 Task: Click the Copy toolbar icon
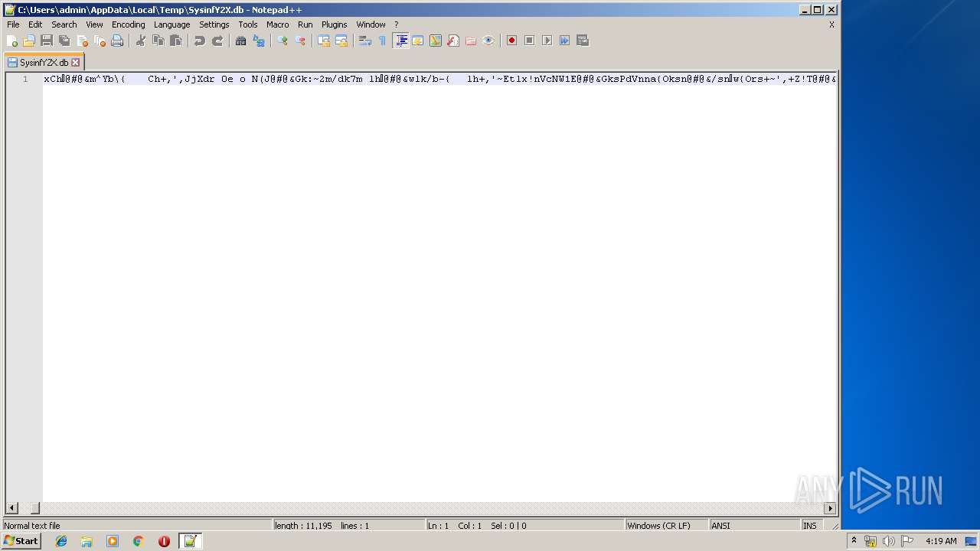click(x=158, y=41)
